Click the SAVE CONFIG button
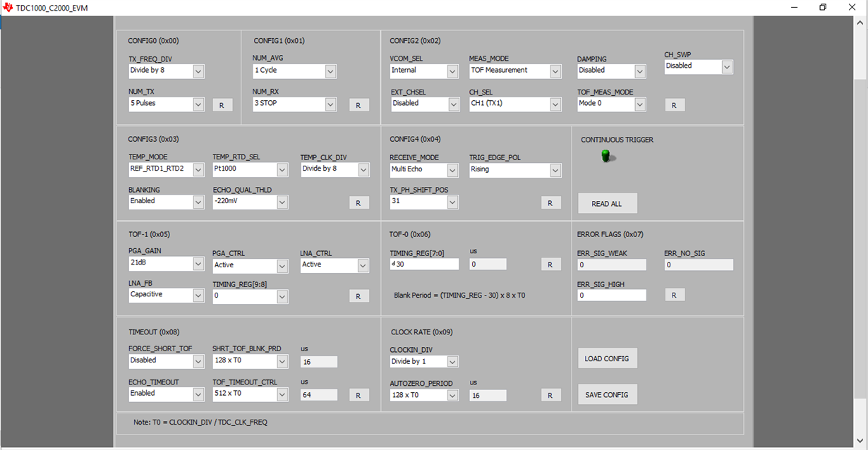This screenshot has width=868, height=450. 607,394
